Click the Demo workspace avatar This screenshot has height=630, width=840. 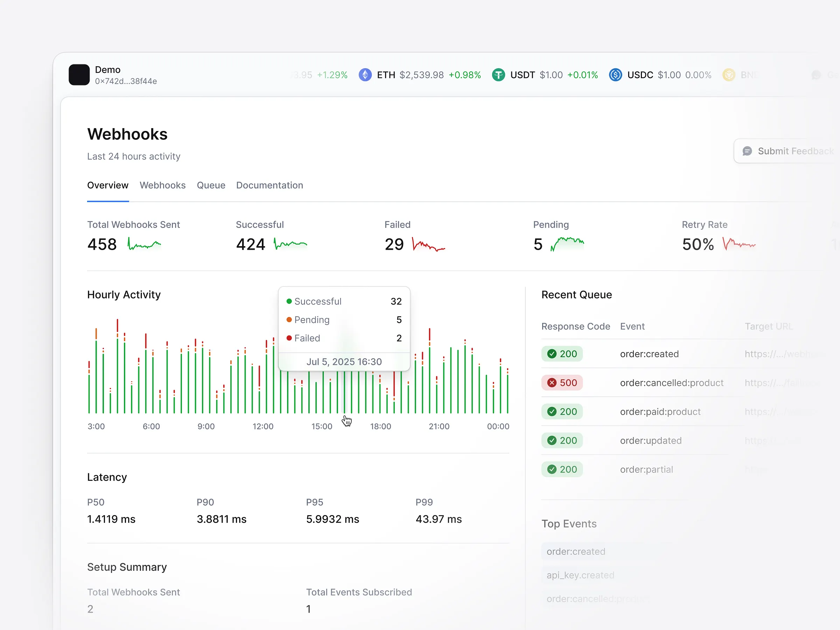click(x=79, y=75)
